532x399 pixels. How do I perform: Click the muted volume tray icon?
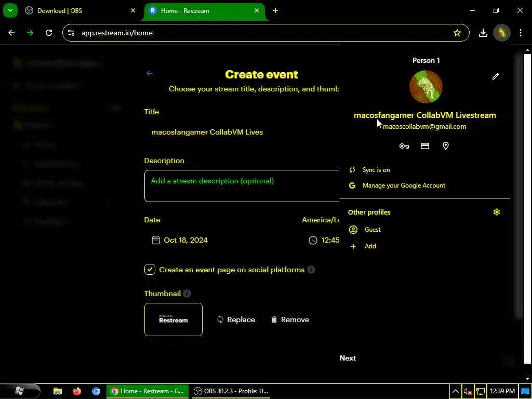[x=468, y=391]
